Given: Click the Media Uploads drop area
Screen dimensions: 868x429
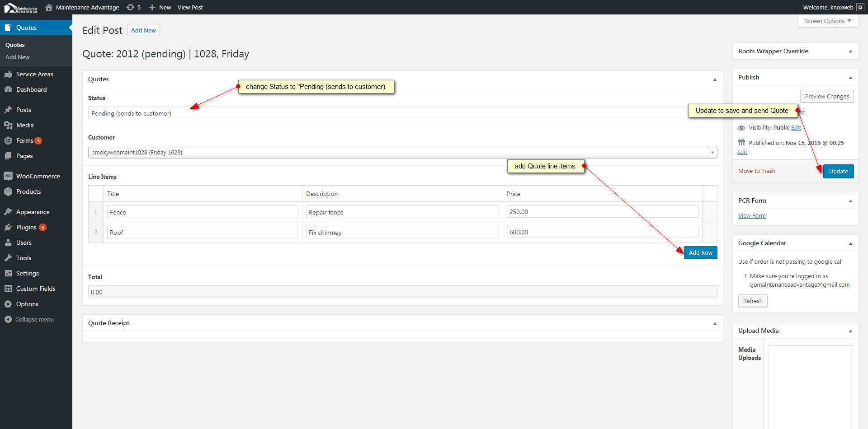Looking at the screenshot, I should [x=811, y=387].
